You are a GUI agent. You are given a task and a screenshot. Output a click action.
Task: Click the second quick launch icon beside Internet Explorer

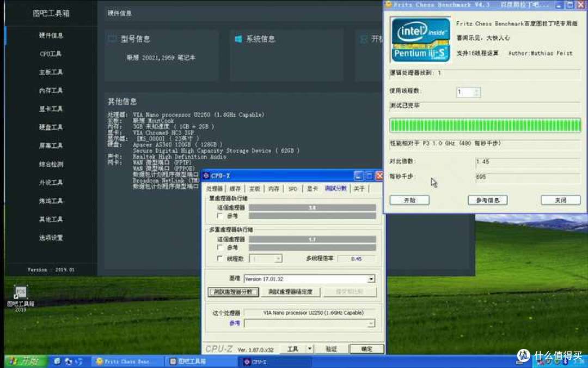coord(68,361)
